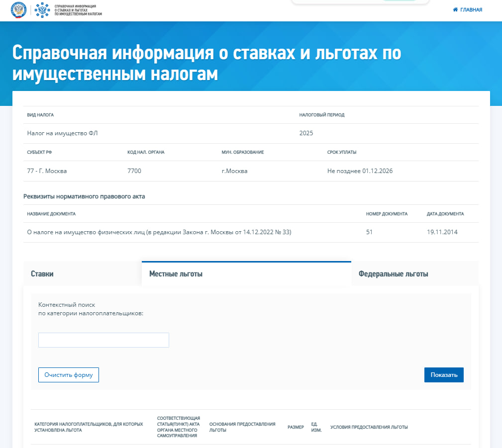Screen dimensions: 502x448
Task: Click the Категория налогоплательщиков column header
Action: pyautogui.click(x=89, y=427)
